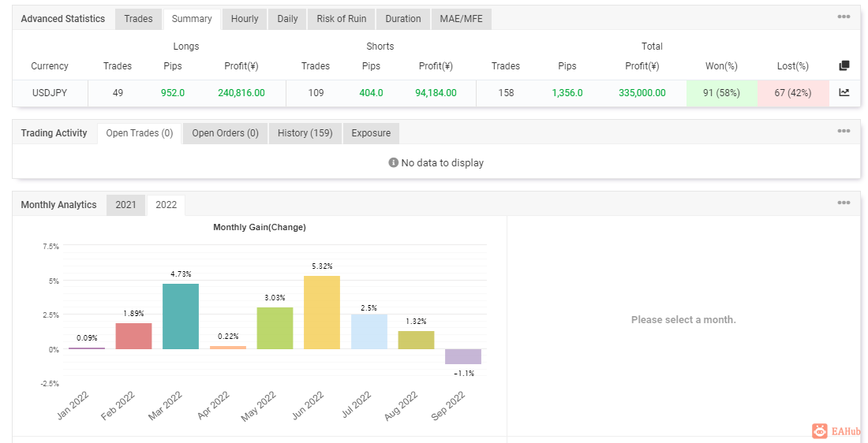Select the Sep 2022 negative bar
The height and width of the screenshot is (443, 868).
462,356
